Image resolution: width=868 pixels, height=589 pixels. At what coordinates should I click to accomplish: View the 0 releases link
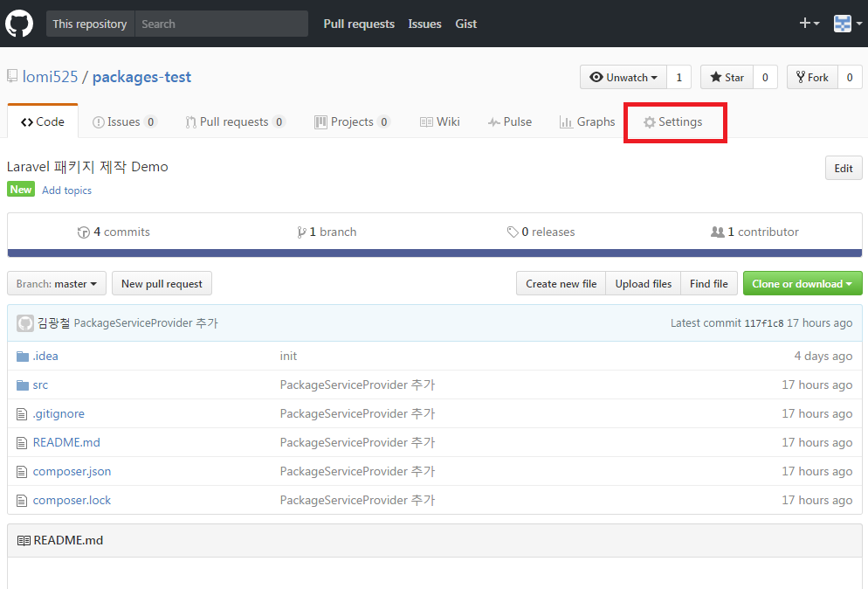click(541, 232)
